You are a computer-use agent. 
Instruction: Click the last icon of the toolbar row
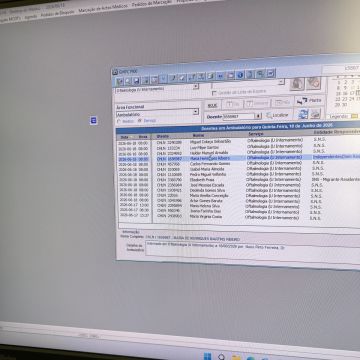coord(271,73)
